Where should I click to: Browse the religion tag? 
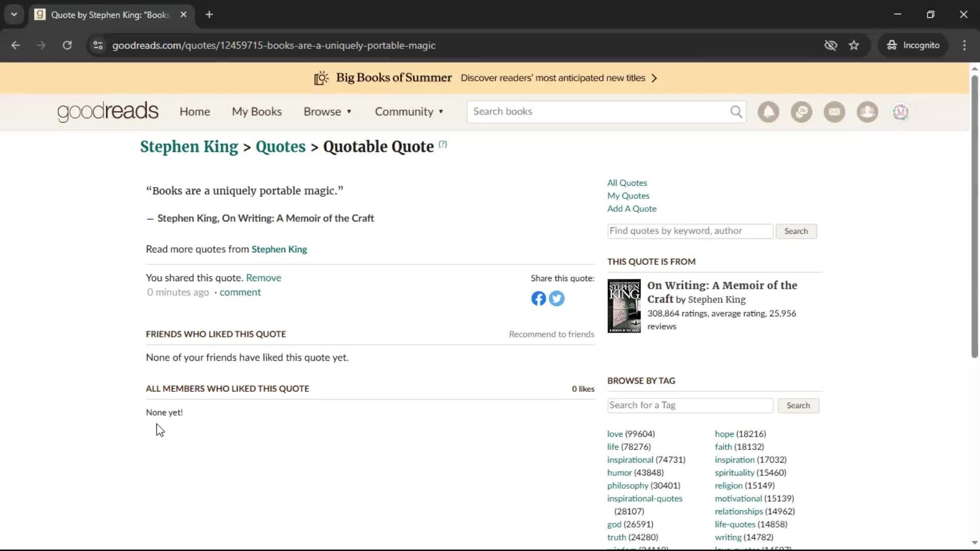pyautogui.click(x=728, y=486)
